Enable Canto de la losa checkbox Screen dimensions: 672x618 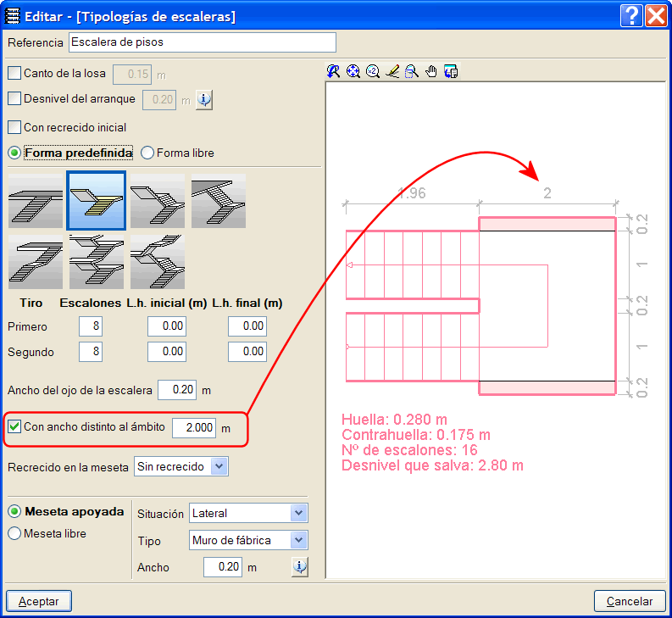coord(14,73)
